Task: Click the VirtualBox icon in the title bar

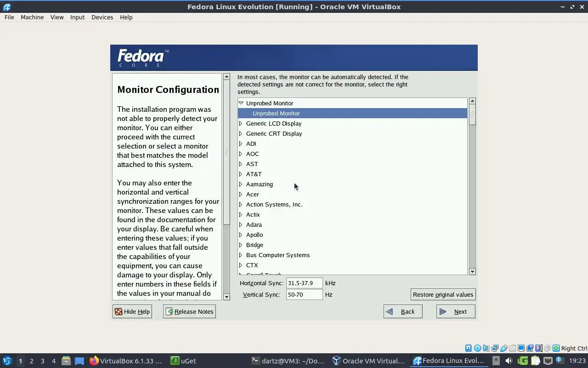Action: (x=6, y=6)
